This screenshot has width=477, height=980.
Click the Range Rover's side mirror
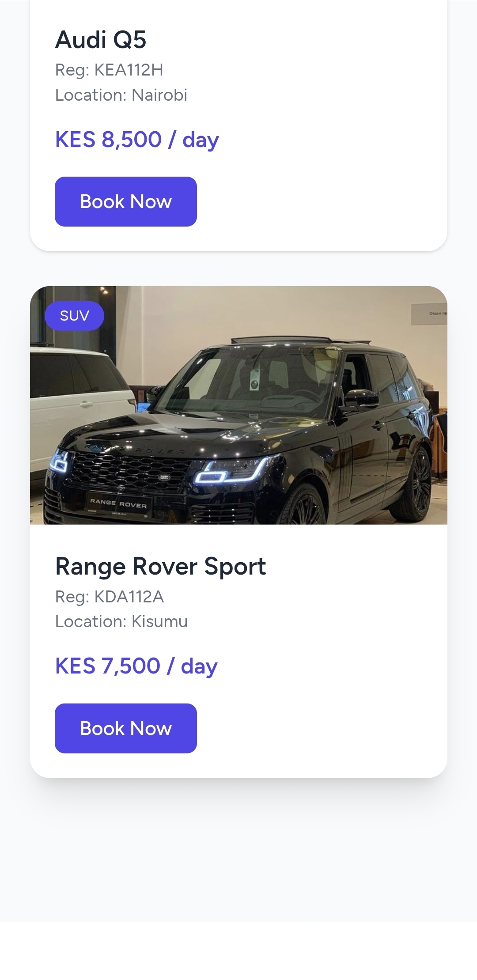click(x=361, y=397)
